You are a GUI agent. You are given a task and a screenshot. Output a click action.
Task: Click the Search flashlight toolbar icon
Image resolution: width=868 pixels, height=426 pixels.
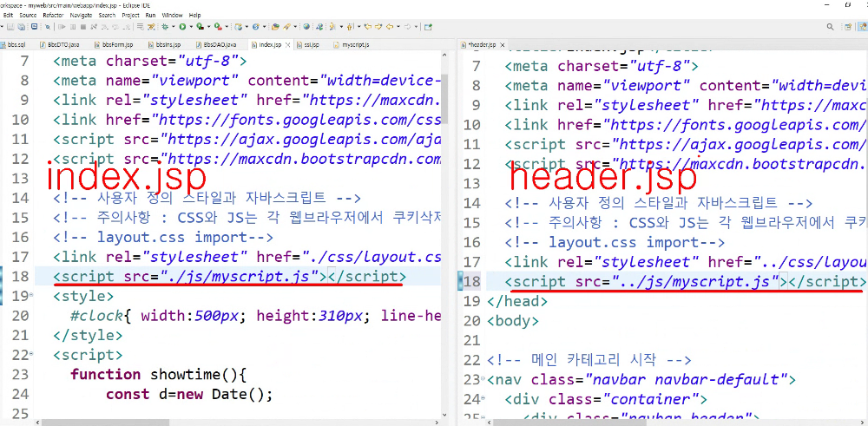point(286,26)
